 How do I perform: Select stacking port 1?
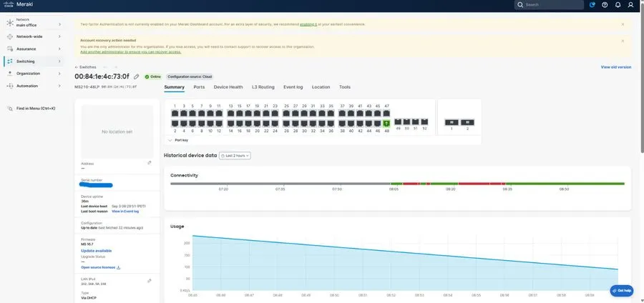tap(452, 122)
